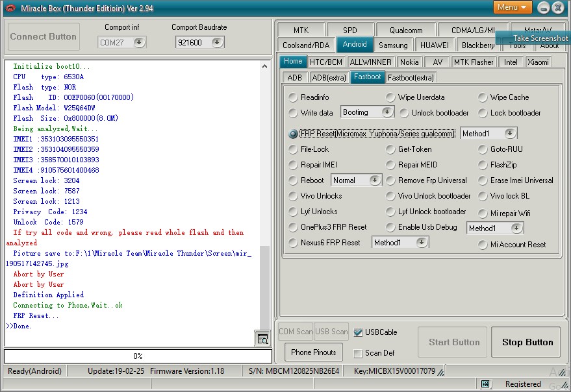The image size is (571, 392).
Task: Click the Stop Button
Action: pos(527,342)
